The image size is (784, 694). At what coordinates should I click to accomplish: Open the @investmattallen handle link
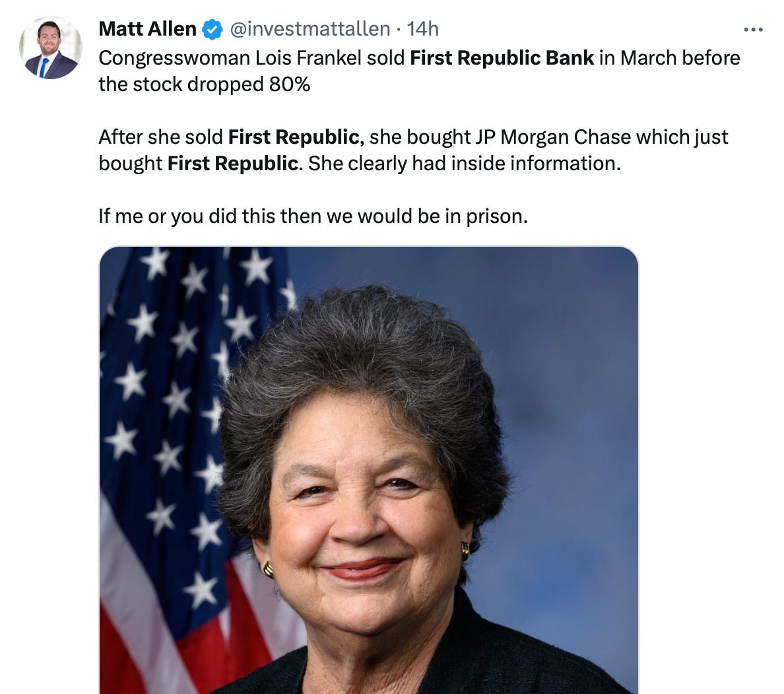tap(310, 29)
